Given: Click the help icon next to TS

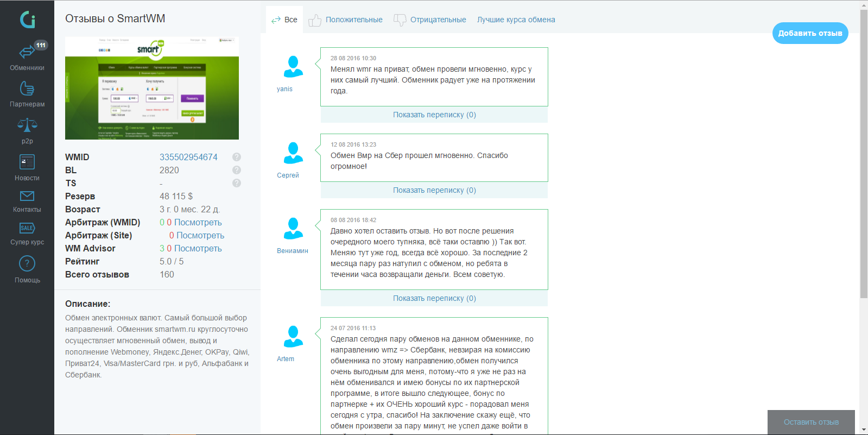Looking at the screenshot, I should pyautogui.click(x=237, y=183).
